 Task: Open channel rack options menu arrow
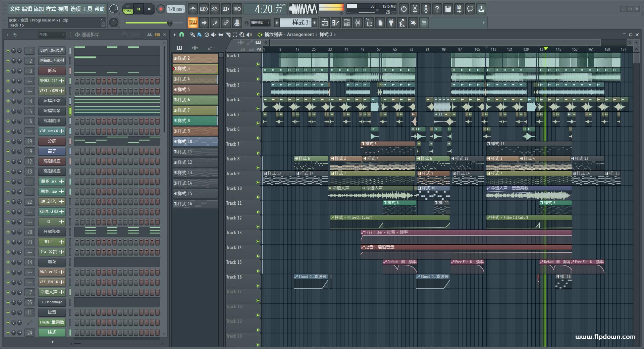(x=7, y=35)
